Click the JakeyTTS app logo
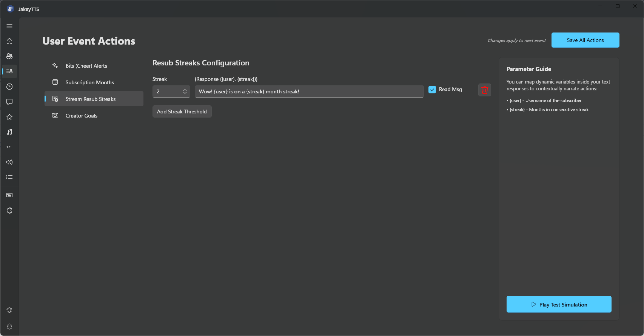This screenshot has height=336, width=644. pyautogui.click(x=10, y=9)
